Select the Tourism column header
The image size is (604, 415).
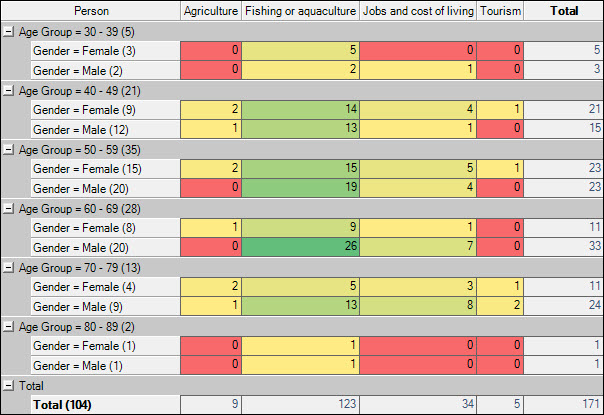click(500, 11)
